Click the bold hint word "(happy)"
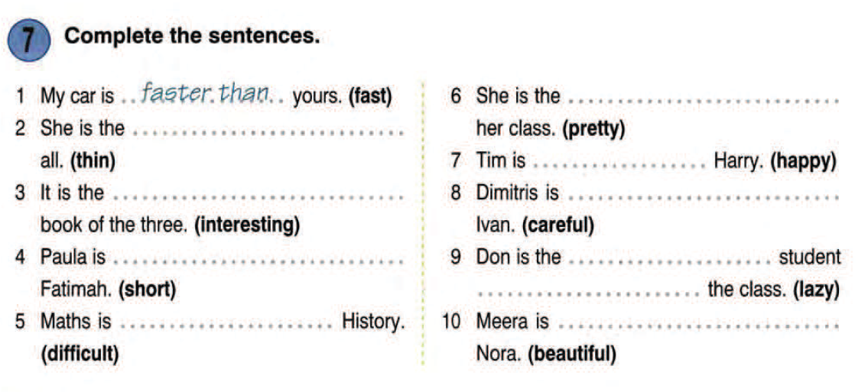The width and height of the screenshot is (868, 392). tap(803, 161)
